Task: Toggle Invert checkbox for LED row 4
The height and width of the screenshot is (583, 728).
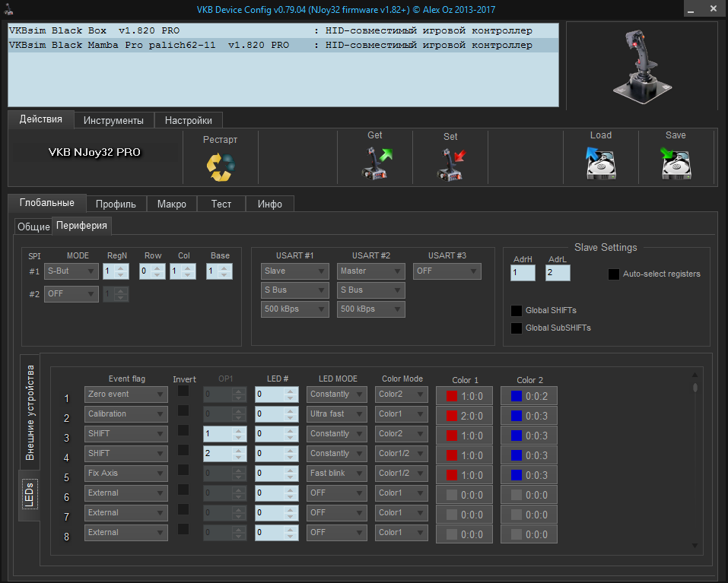Action: 183,450
